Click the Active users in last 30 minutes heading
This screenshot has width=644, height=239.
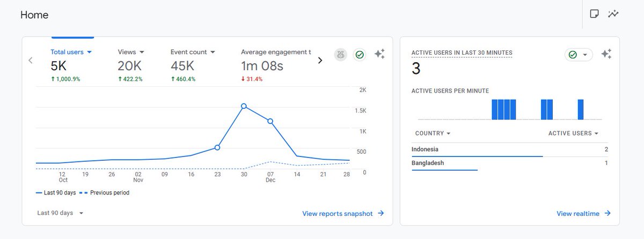pyautogui.click(x=462, y=53)
